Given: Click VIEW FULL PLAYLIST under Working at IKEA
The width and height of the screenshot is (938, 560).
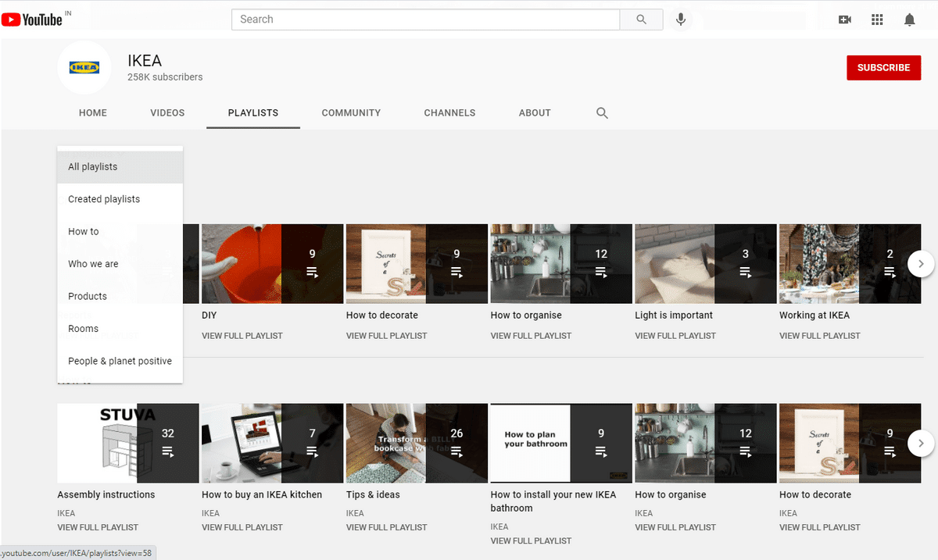Looking at the screenshot, I should click(820, 336).
